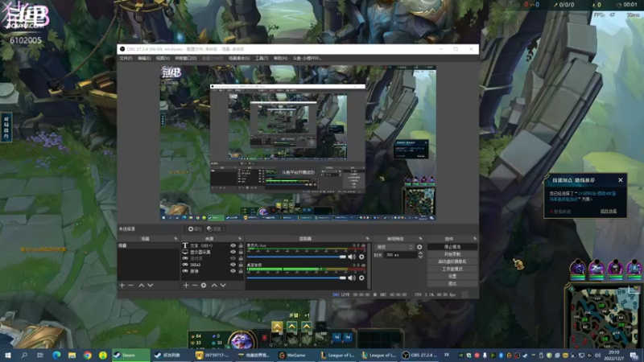Screen dimensions: 644x362
Task: Open the Docks menu in OBS
Action: click(186, 58)
